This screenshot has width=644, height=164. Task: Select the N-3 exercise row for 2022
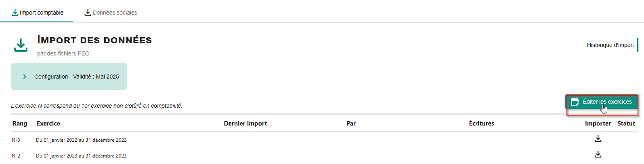pos(323,140)
